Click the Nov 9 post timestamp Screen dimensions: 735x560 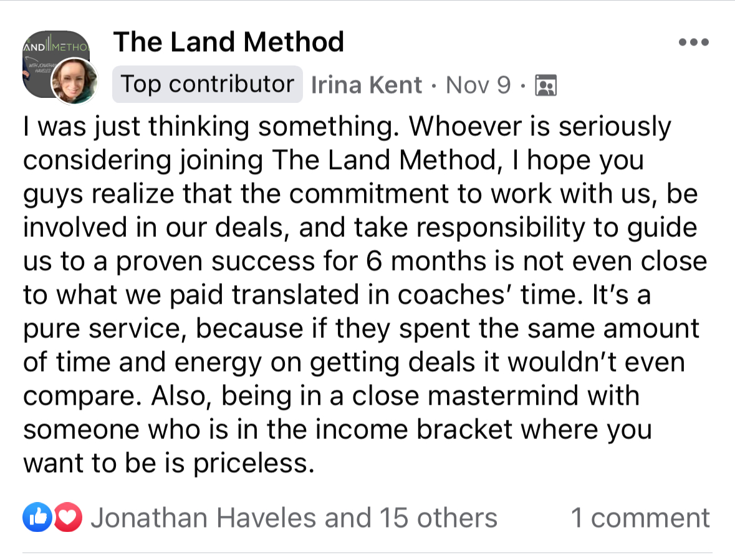click(478, 85)
